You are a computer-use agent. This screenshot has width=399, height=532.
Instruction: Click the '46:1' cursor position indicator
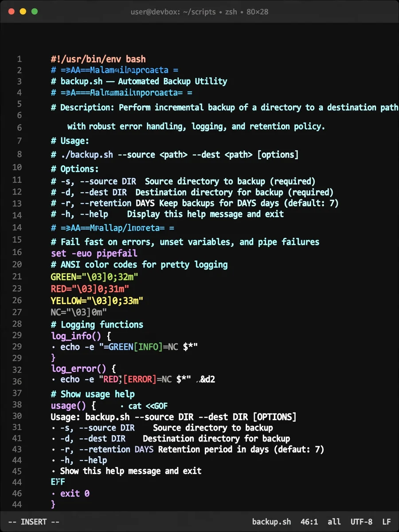click(x=309, y=522)
